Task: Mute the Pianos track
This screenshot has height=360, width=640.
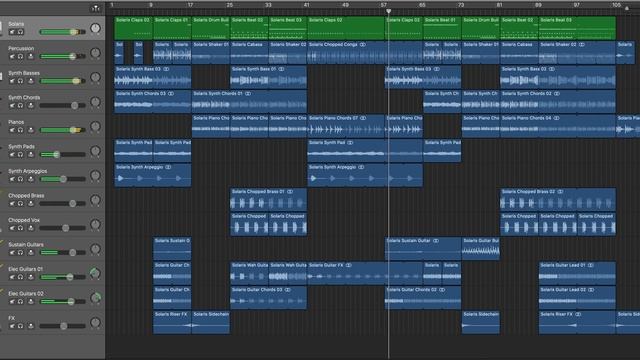Action: pos(12,130)
